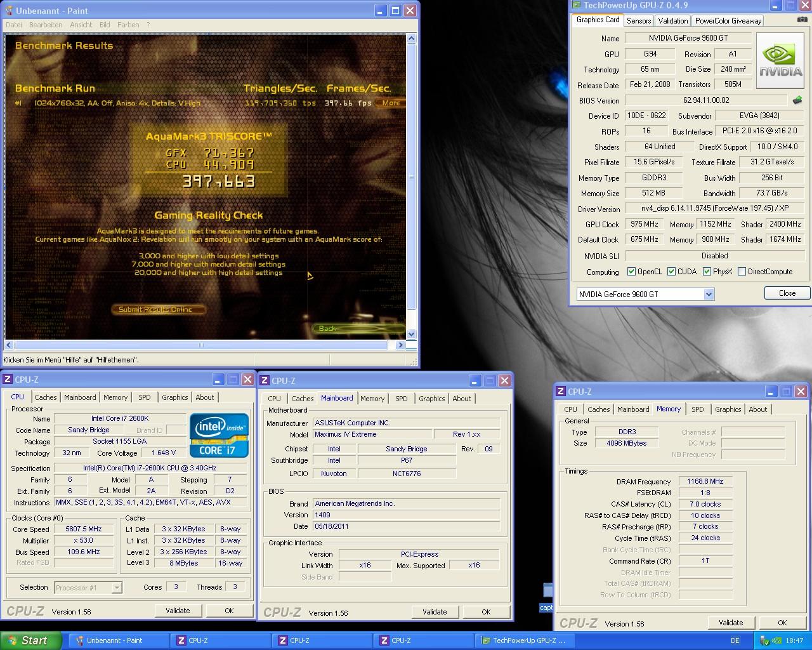812x650 pixels.
Task: Select the Graphics Card tab in GPU-Z
Action: tap(598, 20)
